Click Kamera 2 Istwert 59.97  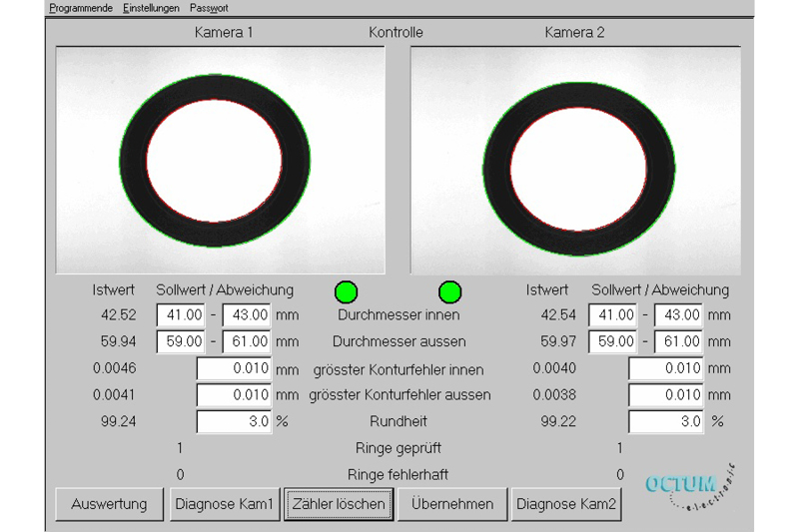558,341
